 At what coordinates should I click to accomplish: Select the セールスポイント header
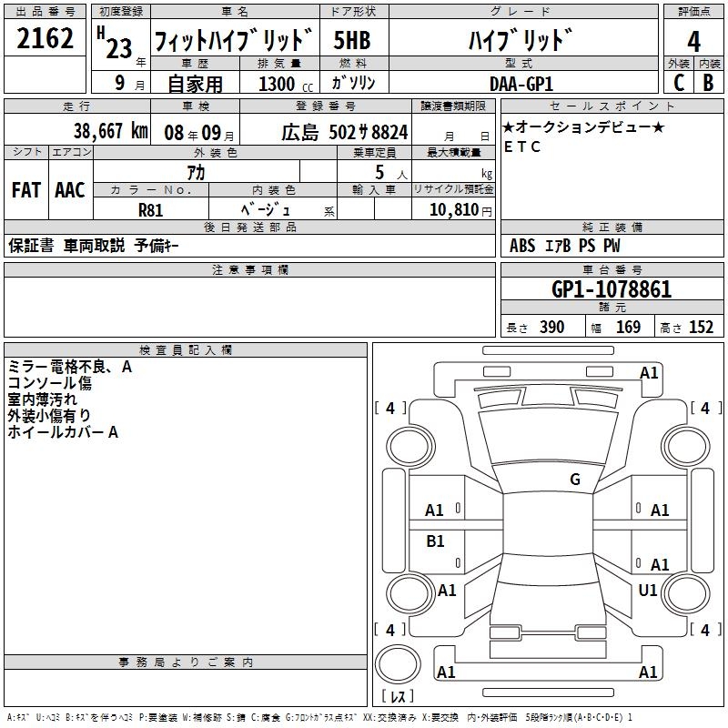[612, 106]
